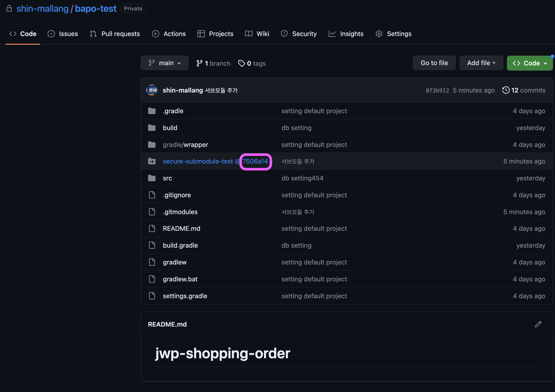Click the submodule folder icon for secure-submodule-test

coord(152,161)
